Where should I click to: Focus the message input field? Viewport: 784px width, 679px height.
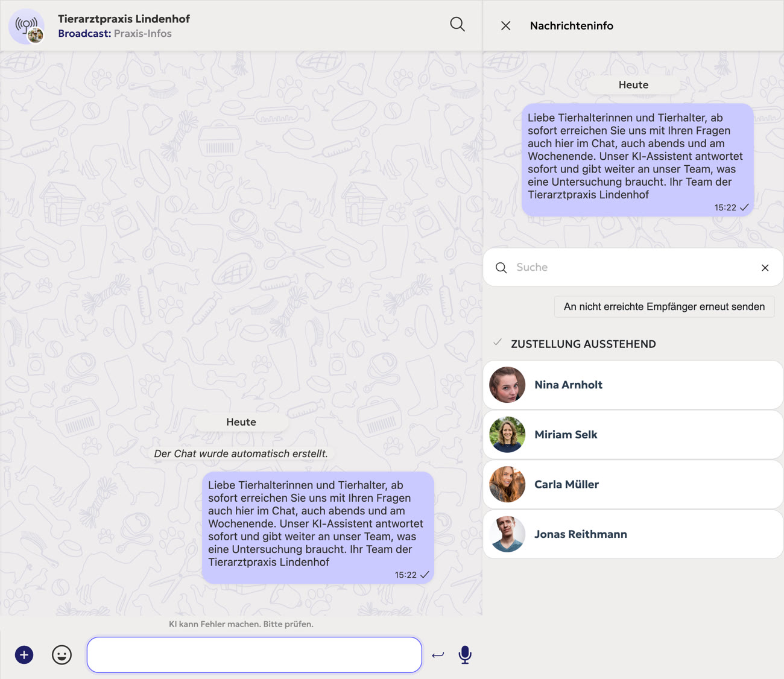point(254,655)
